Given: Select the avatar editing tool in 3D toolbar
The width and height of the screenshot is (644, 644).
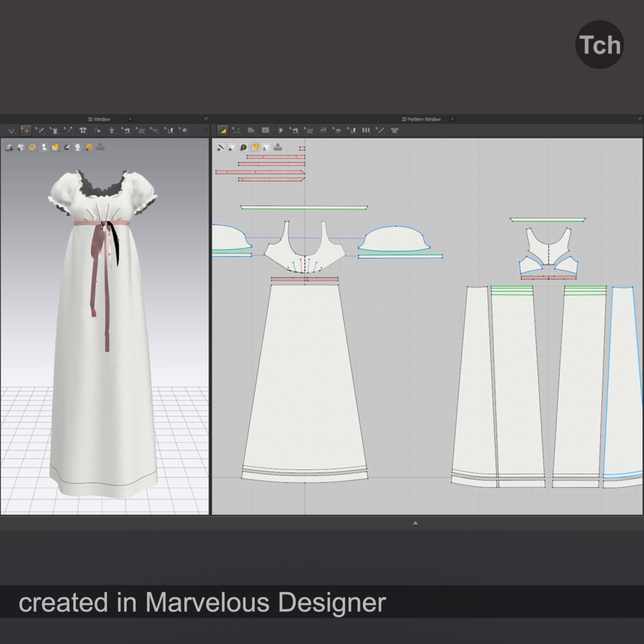Looking at the screenshot, I should pyautogui.click(x=112, y=131).
